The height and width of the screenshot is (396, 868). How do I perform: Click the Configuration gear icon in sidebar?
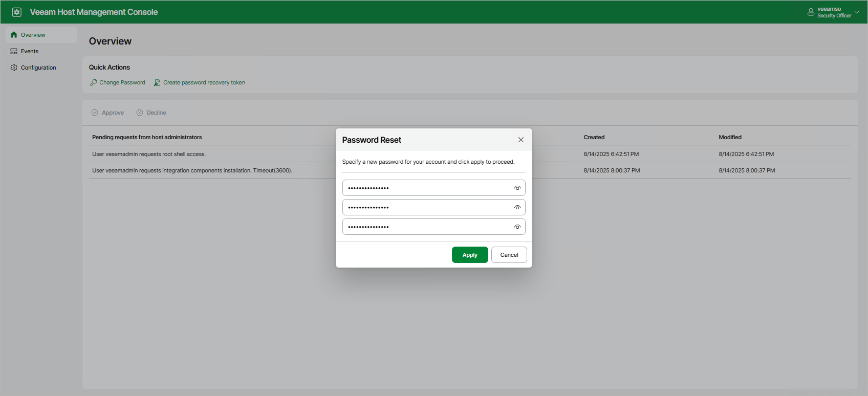[x=14, y=68]
